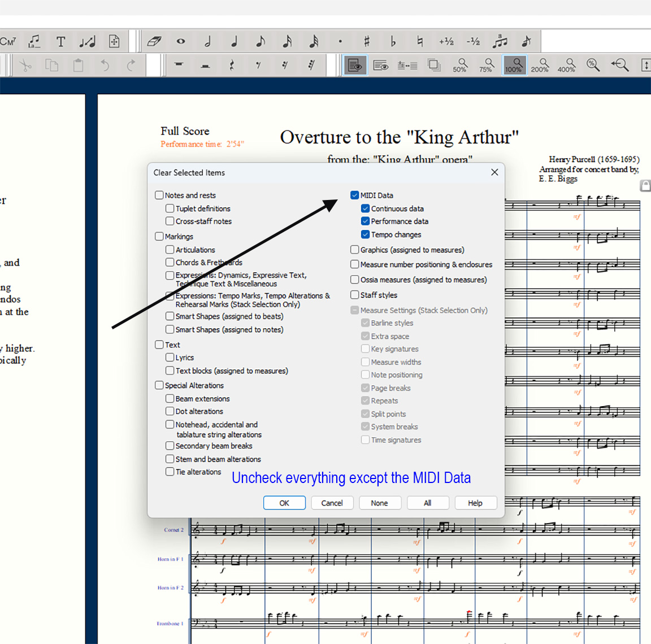Select the Eraser tool in the toolbar
Image resolution: width=651 pixels, height=644 pixels.
pyautogui.click(x=154, y=41)
